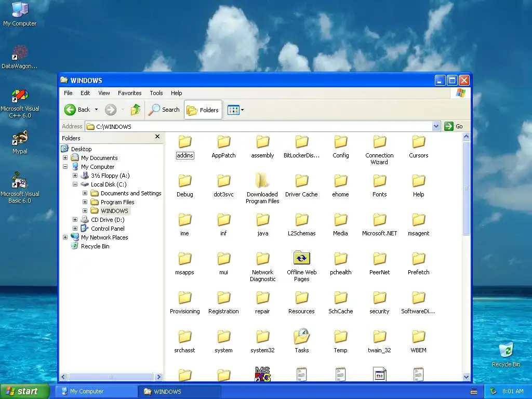Click vertical scrollbar down arrow
This screenshot has height=399, width=532.
[466, 377]
